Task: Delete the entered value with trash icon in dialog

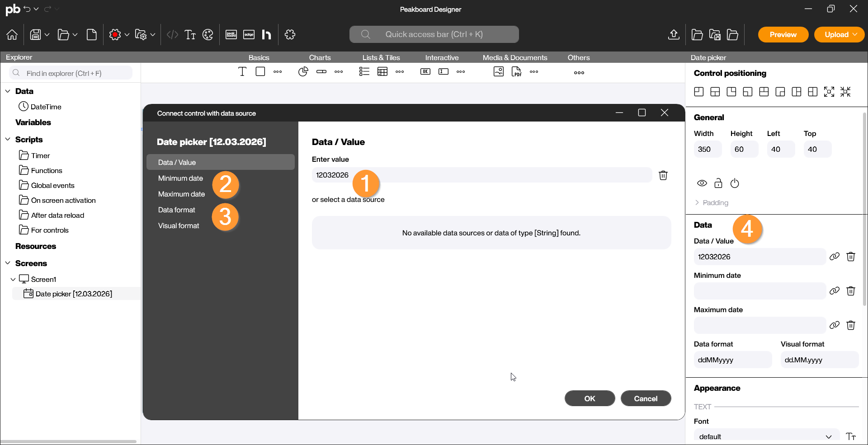Action: tap(663, 175)
